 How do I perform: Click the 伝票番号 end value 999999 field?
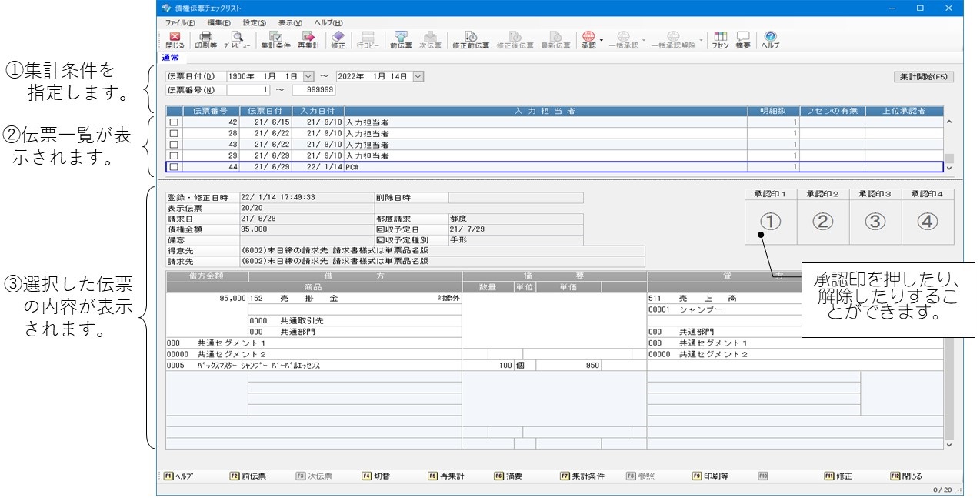(x=313, y=90)
